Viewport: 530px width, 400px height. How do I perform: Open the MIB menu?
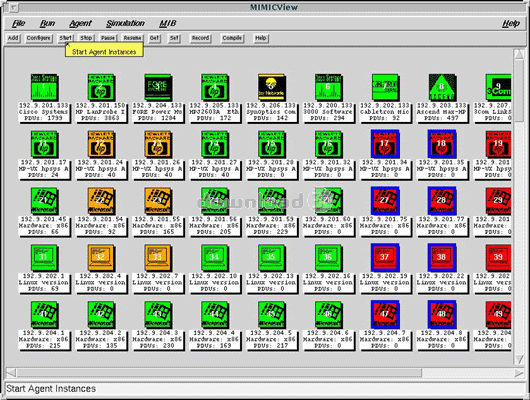click(x=168, y=23)
